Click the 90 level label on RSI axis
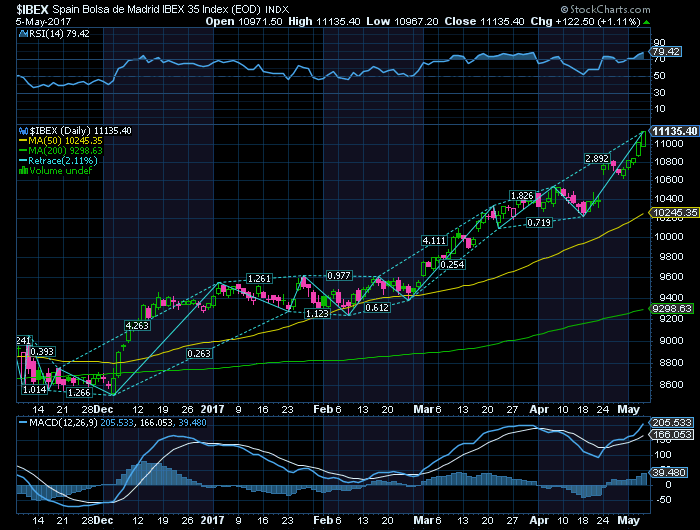The height and width of the screenshot is (530, 700). [x=660, y=43]
